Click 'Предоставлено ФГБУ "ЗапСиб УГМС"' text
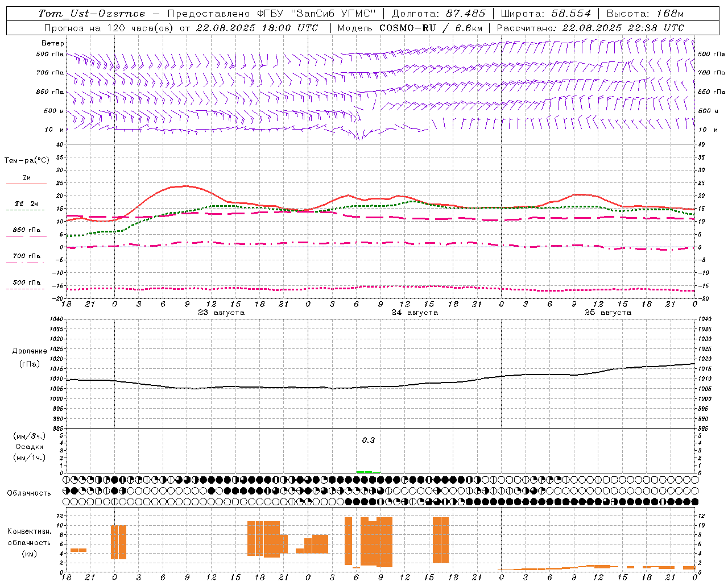The image size is (728, 582). pyautogui.click(x=272, y=14)
